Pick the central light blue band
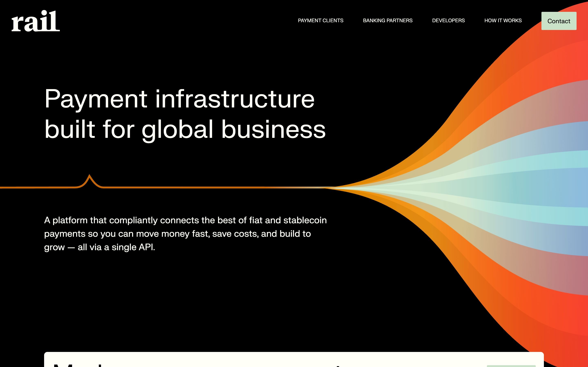This screenshot has height=367, width=588. point(559,187)
